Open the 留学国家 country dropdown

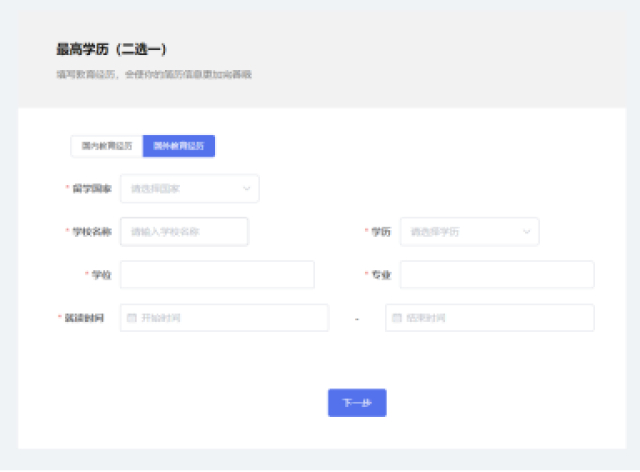(x=190, y=189)
